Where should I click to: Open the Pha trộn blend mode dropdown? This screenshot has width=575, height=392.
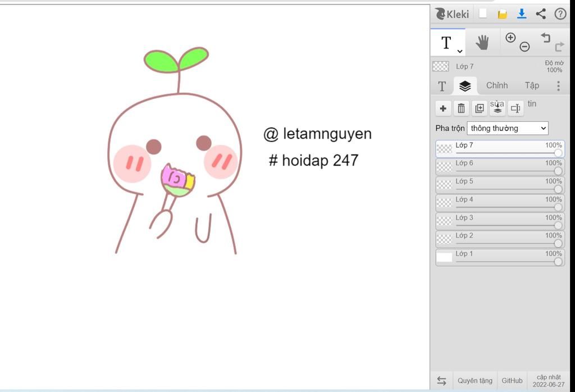coord(508,128)
